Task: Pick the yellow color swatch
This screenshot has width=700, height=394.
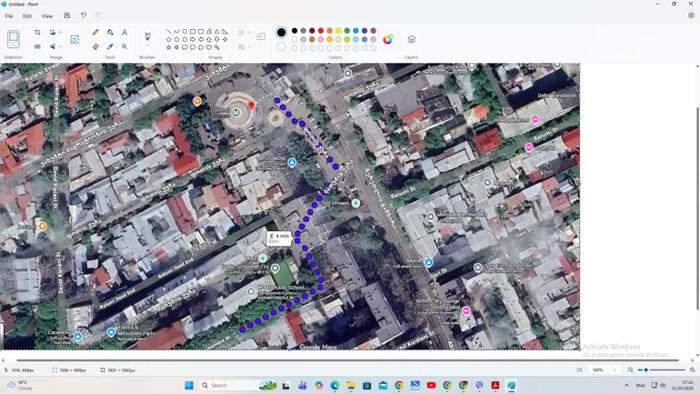Action: [338, 31]
